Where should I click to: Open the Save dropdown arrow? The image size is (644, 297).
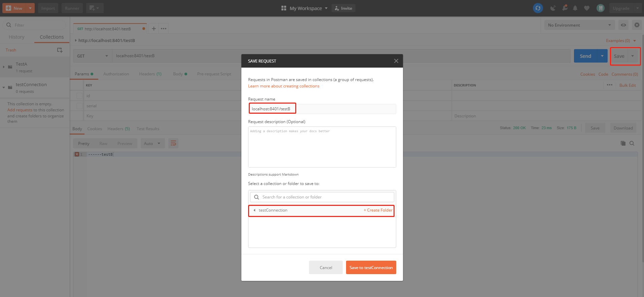pyautogui.click(x=633, y=56)
